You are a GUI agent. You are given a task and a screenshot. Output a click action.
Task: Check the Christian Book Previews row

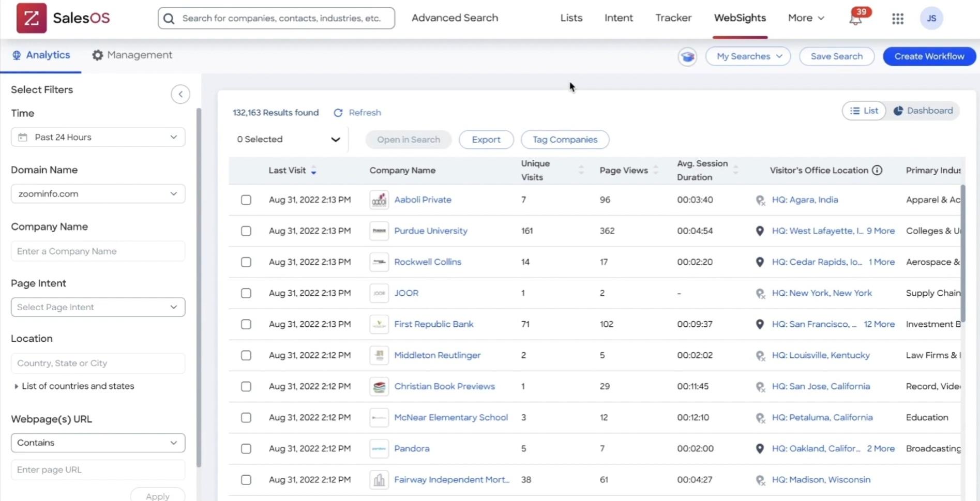click(246, 386)
